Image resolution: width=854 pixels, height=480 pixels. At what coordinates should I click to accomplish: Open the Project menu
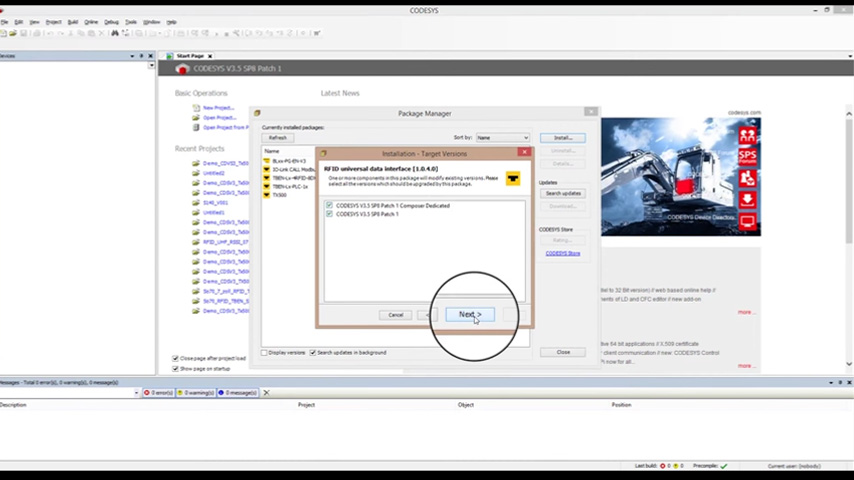click(x=54, y=21)
